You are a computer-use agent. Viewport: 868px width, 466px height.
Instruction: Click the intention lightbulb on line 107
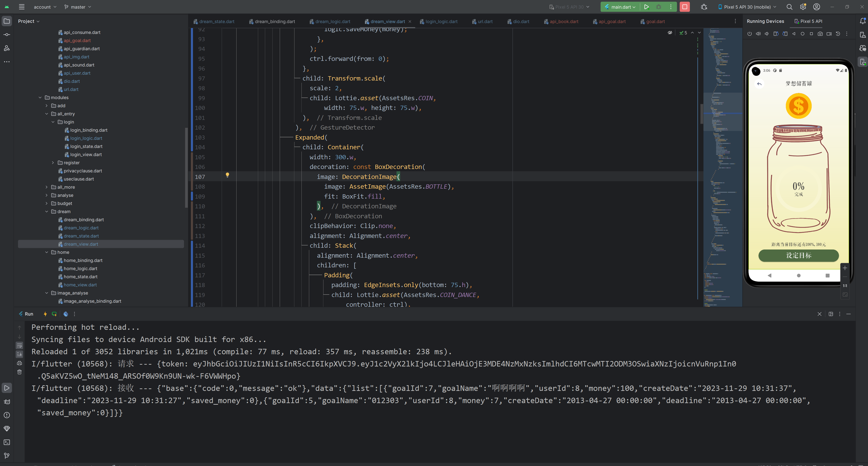(227, 175)
